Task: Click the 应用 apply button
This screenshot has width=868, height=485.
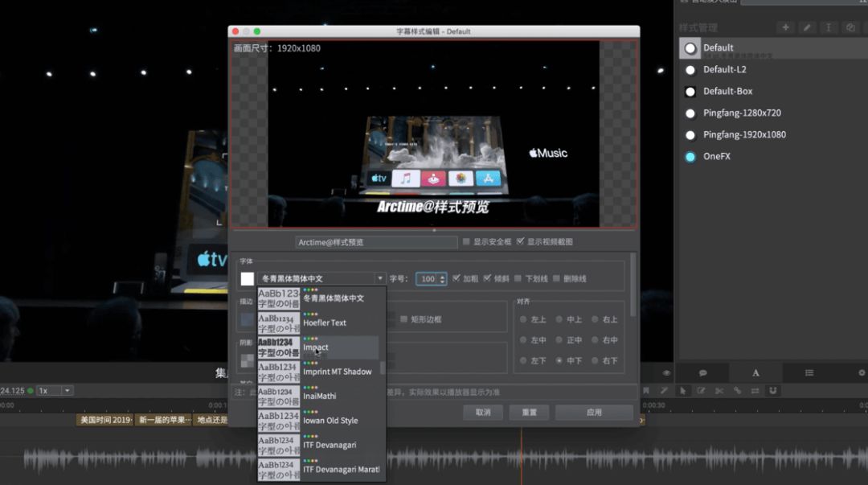Action: point(594,413)
